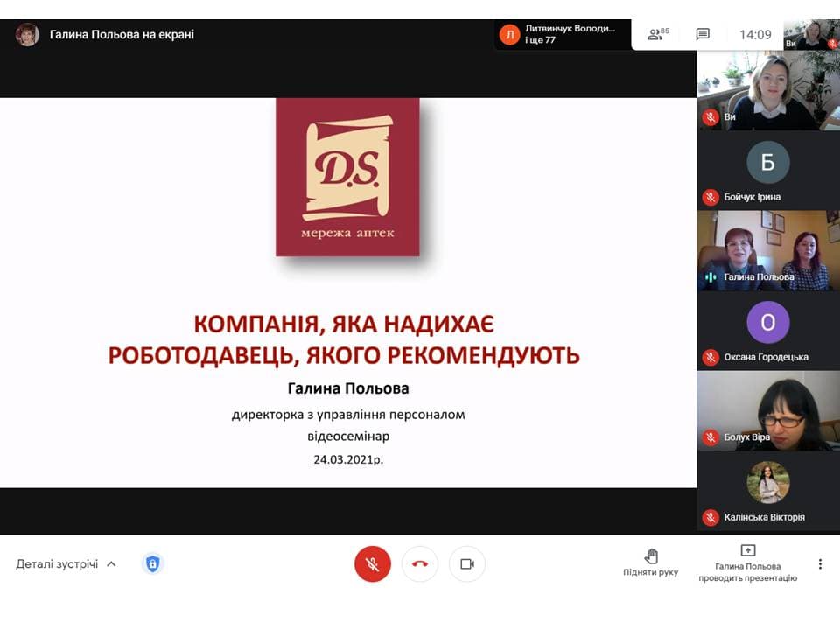Viewport: 840px width, 630px height.
Task: Select the Галина Польова video tile
Action: tap(768, 251)
